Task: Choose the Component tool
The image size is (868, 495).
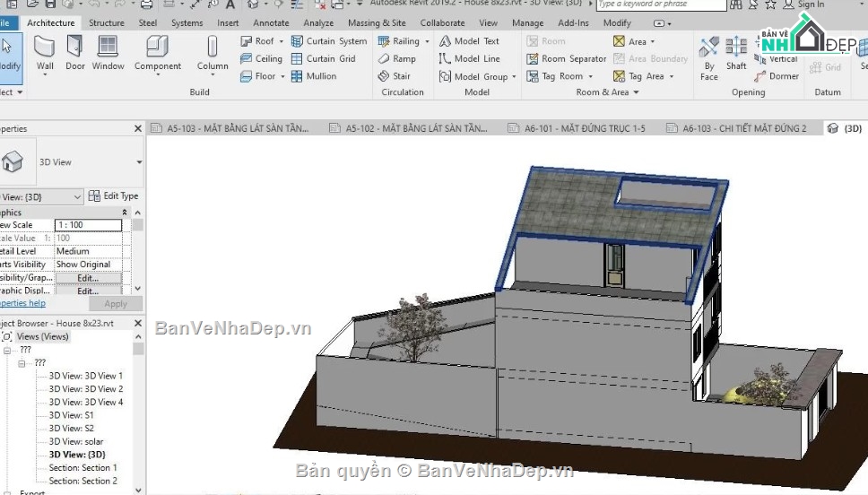Action: [x=157, y=54]
